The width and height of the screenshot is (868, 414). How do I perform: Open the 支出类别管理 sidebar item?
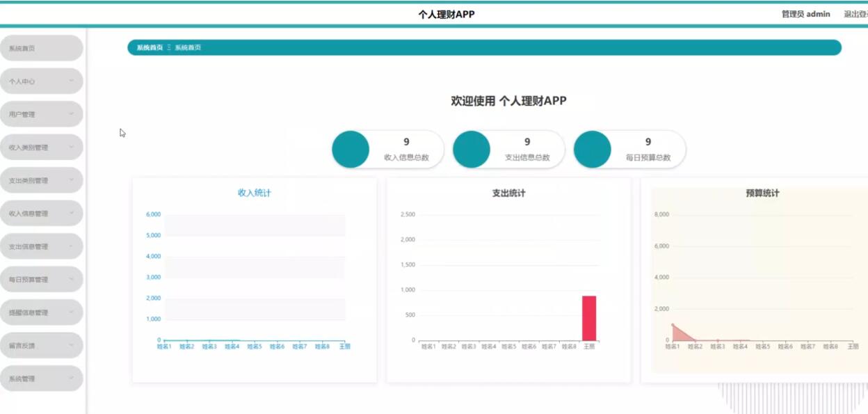(x=42, y=180)
